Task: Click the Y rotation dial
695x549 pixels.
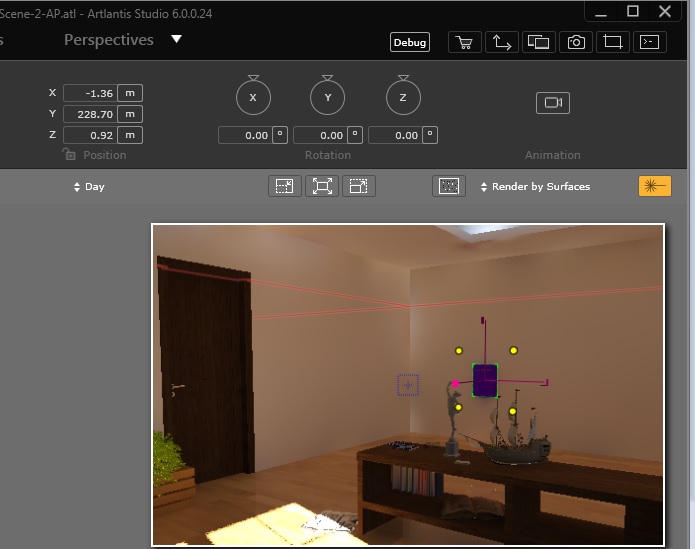Action: tap(328, 97)
